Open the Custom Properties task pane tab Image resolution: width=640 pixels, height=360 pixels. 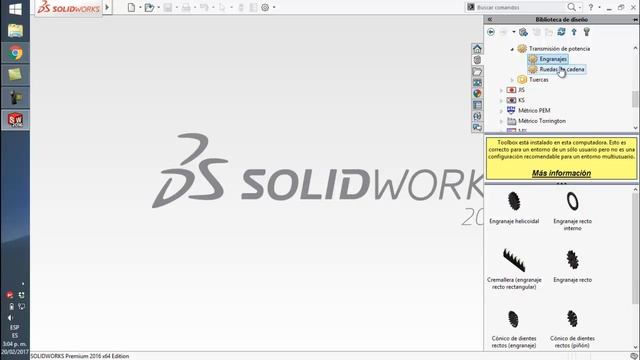(477, 105)
